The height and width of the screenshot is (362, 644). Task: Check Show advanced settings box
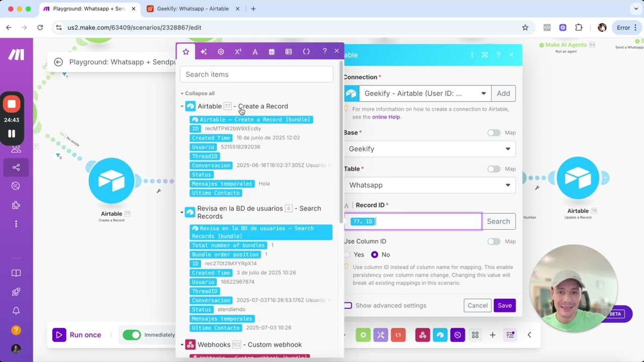pyautogui.click(x=348, y=306)
